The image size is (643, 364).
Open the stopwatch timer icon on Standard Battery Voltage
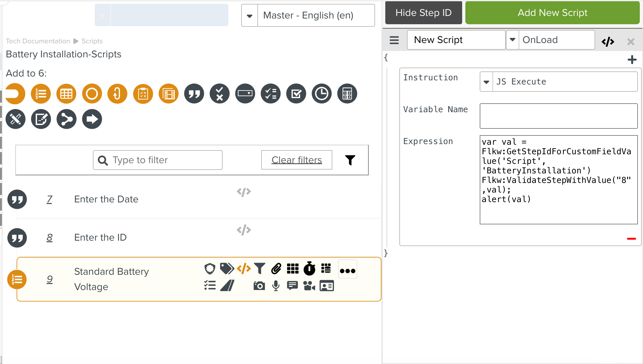[309, 269]
